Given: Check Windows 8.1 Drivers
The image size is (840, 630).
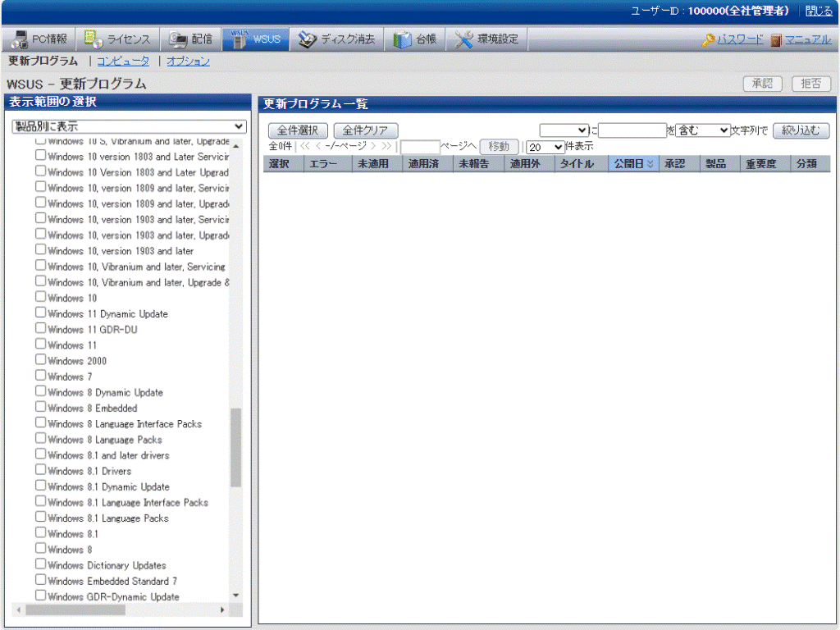Looking at the screenshot, I should coord(41,469).
